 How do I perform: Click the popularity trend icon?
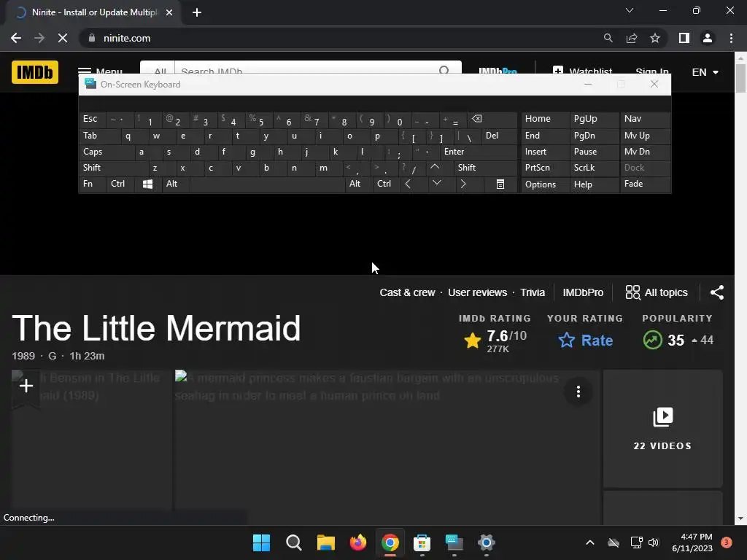(653, 340)
